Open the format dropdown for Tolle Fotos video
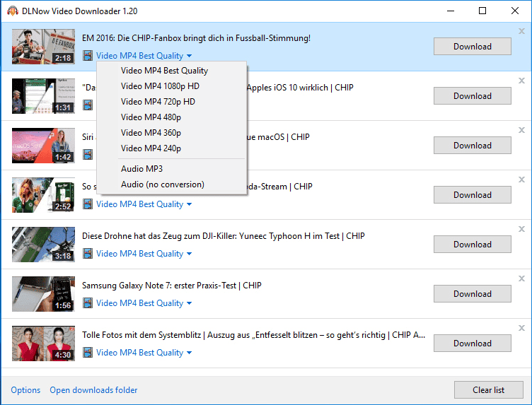Screen dimensions: 532x405 [144, 353]
